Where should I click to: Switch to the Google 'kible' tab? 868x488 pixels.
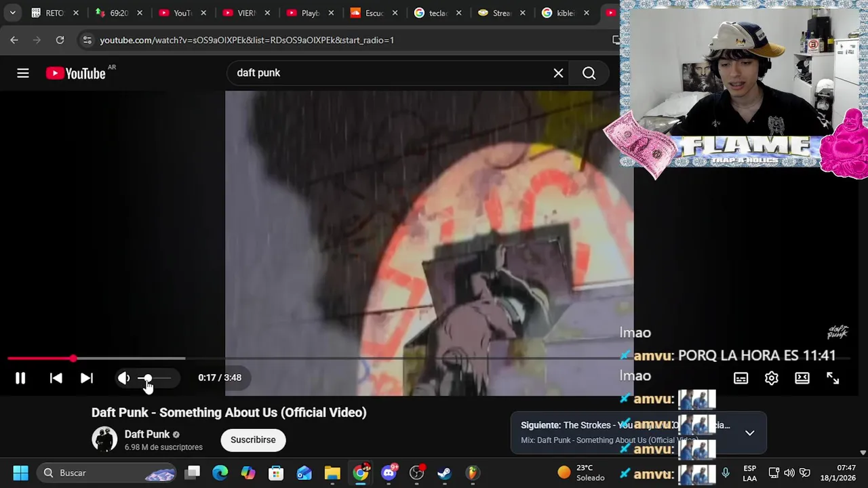[x=566, y=13]
